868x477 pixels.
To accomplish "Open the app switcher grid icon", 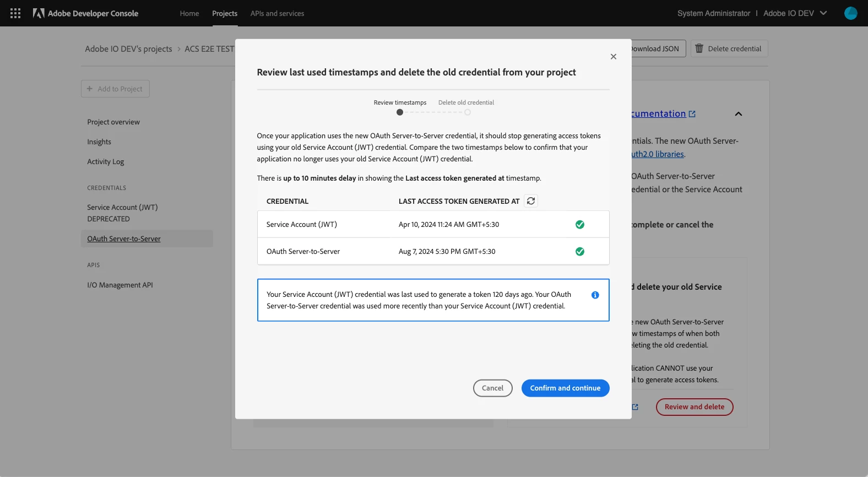I will (x=15, y=13).
